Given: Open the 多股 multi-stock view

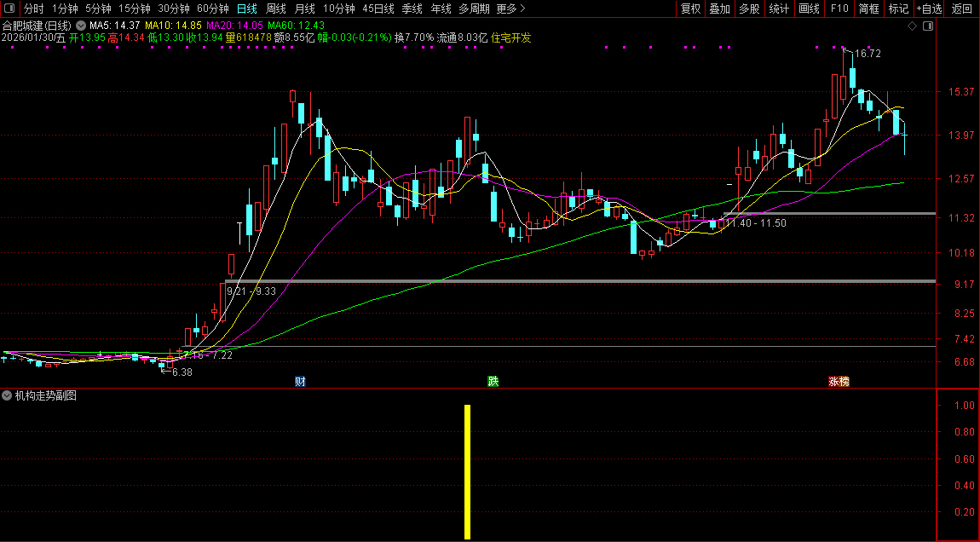Looking at the screenshot, I should (749, 9).
